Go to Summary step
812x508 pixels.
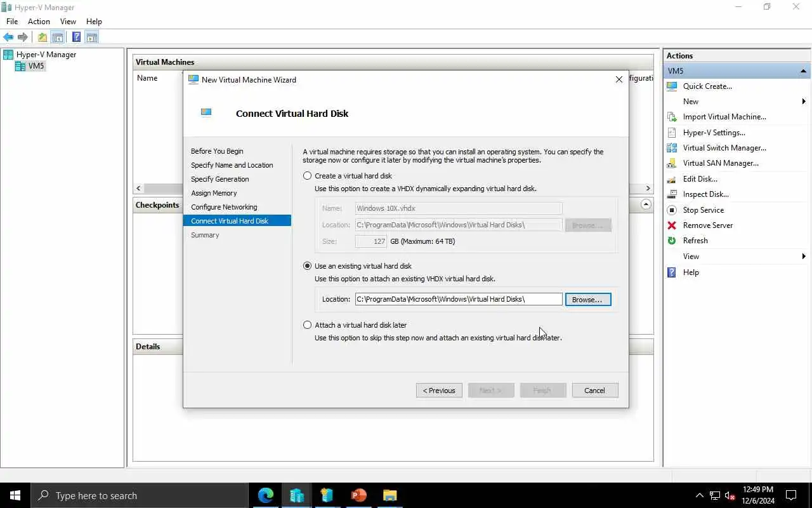205,235
